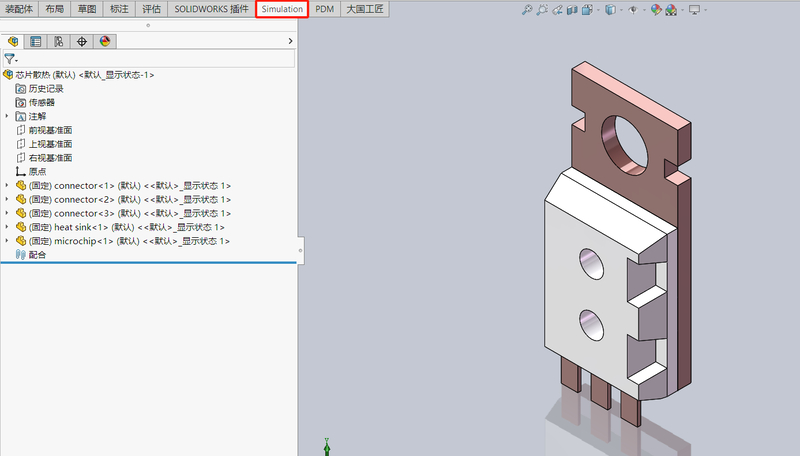800x456 pixels.
Task: Click the Apply Scene icon
Action: [x=673, y=10]
